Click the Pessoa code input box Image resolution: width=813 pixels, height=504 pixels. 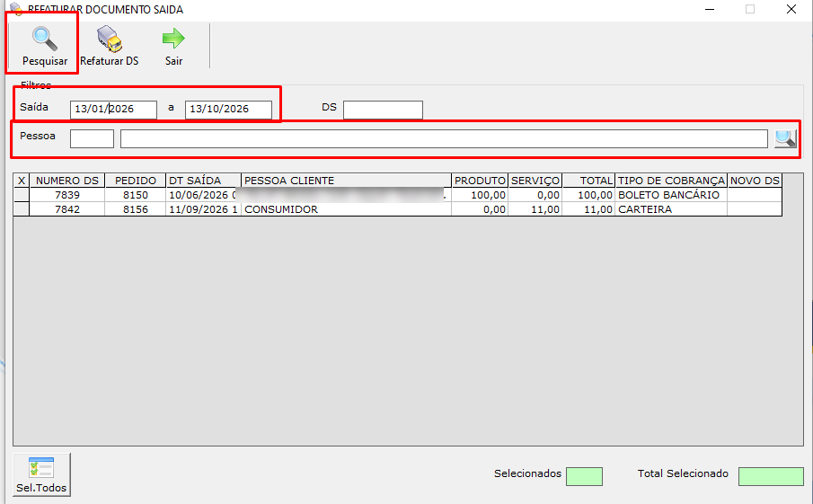tap(92, 139)
